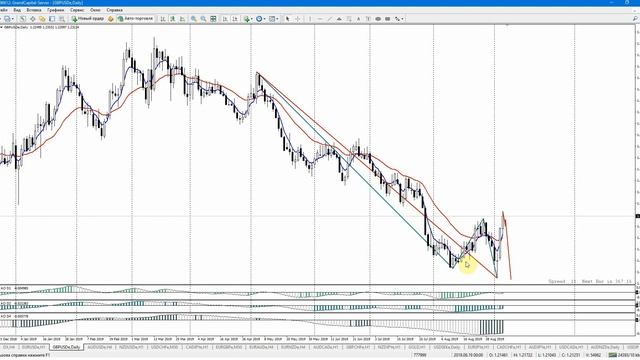640x360 pixels.
Task: Toggle the Navigator panel icon
Action: pyautogui.click(x=42, y=19)
